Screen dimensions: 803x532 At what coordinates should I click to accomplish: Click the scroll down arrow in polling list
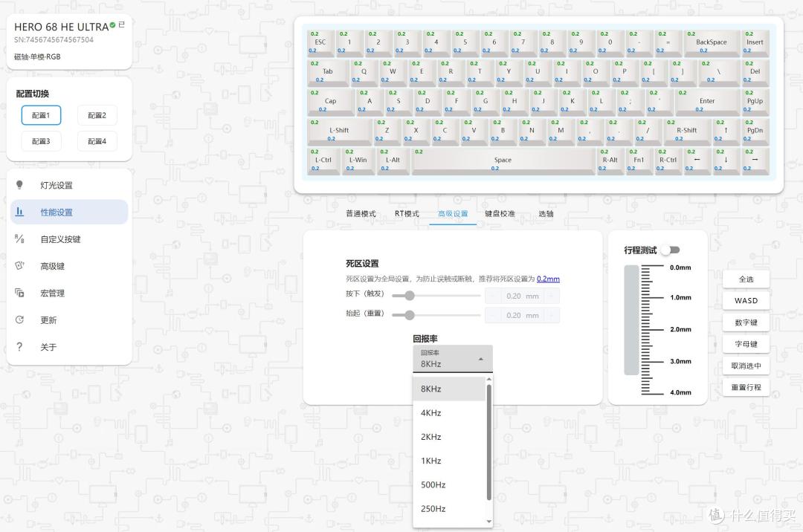pyautogui.click(x=489, y=522)
